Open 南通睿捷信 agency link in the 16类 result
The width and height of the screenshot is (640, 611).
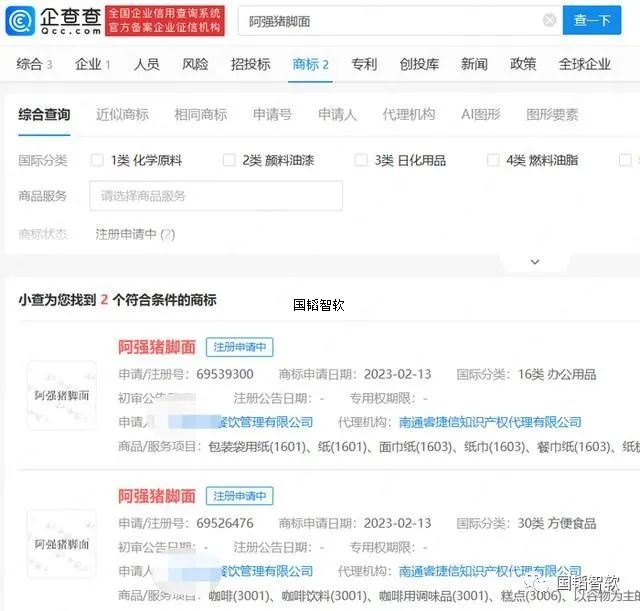(490, 422)
